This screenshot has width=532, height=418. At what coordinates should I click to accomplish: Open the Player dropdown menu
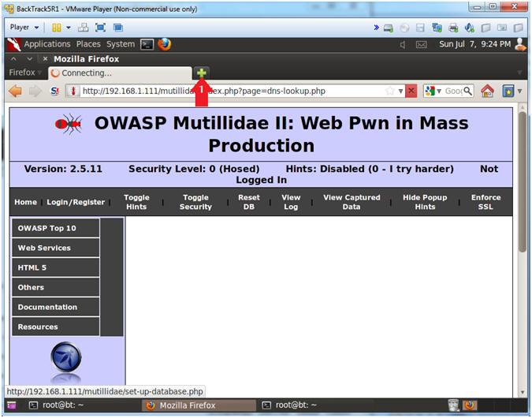point(24,27)
